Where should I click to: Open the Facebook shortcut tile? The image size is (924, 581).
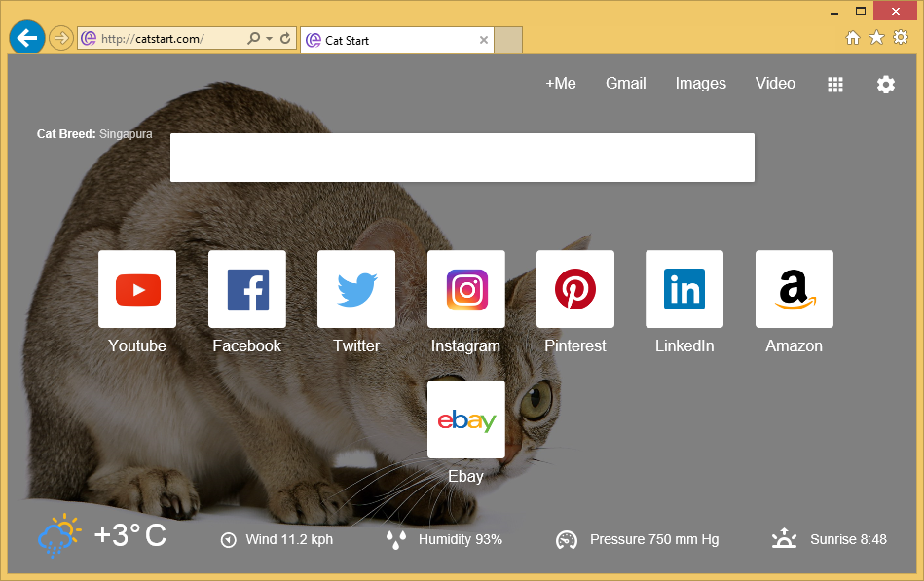click(247, 289)
